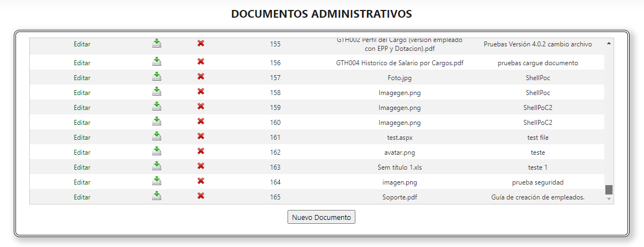
Task: Download Soporte.pdf file icon
Action: tap(157, 196)
